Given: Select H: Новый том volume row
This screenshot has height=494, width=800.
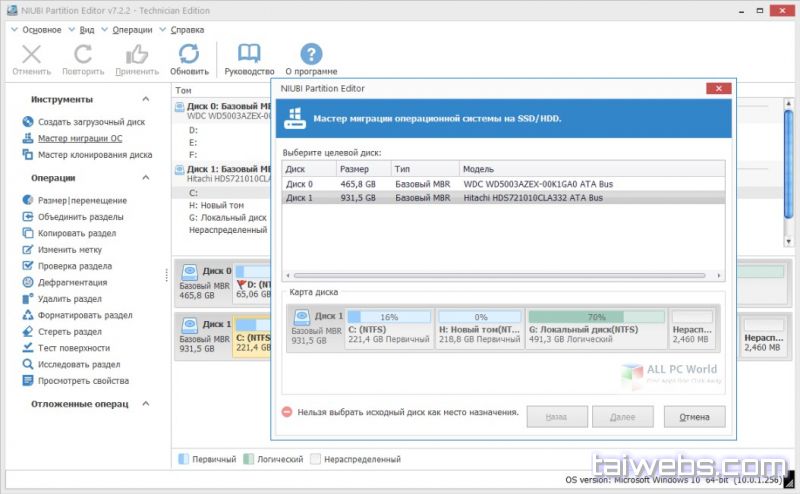Looking at the screenshot, I should click(x=216, y=205).
